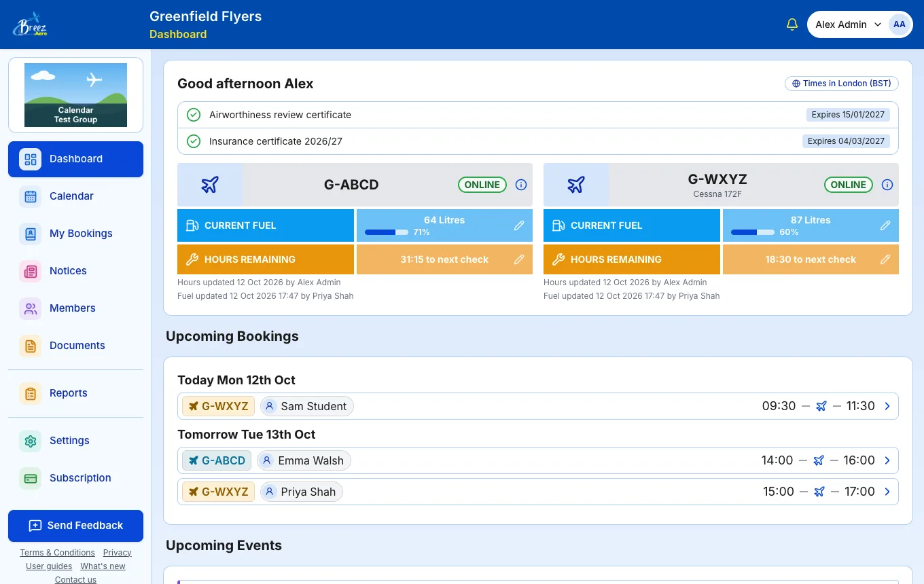Viewport: 924px width, 584px height.
Task: Expand Emma Walsh's 14:00 booking chevron
Action: click(887, 460)
